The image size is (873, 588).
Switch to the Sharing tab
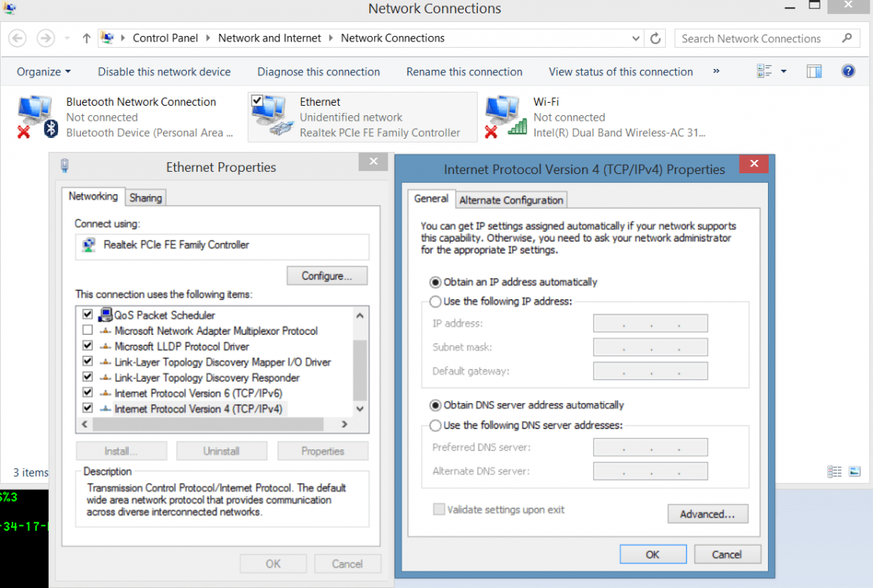[x=145, y=197]
